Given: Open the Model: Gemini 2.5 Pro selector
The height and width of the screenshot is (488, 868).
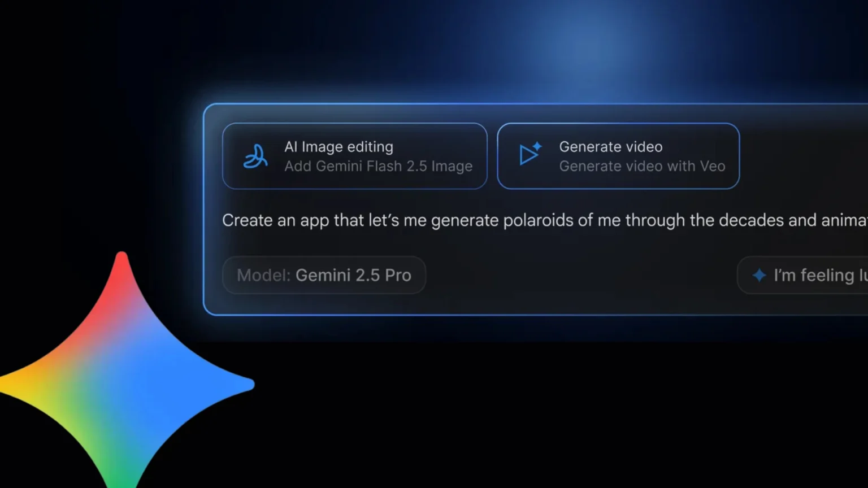Looking at the screenshot, I should [x=324, y=275].
